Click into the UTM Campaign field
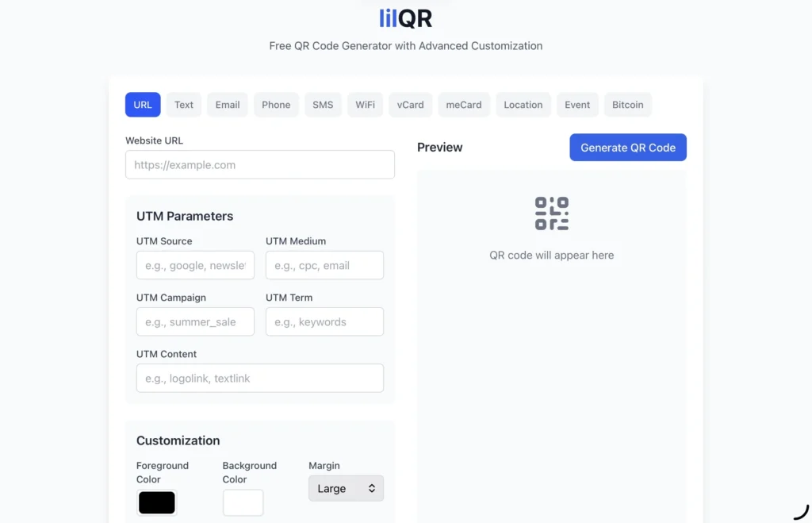812x523 pixels. coord(195,322)
